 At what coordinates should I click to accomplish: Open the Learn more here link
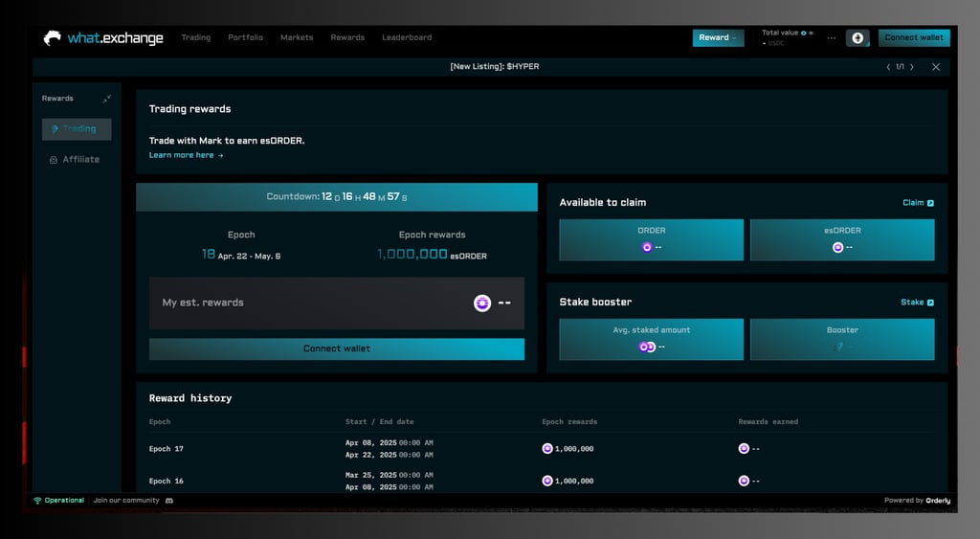(x=186, y=155)
